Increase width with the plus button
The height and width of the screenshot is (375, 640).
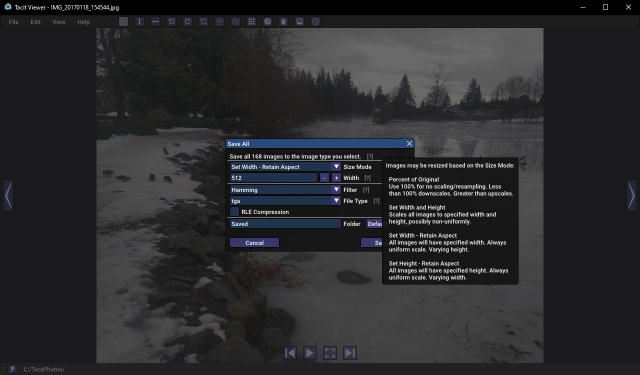pos(336,178)
